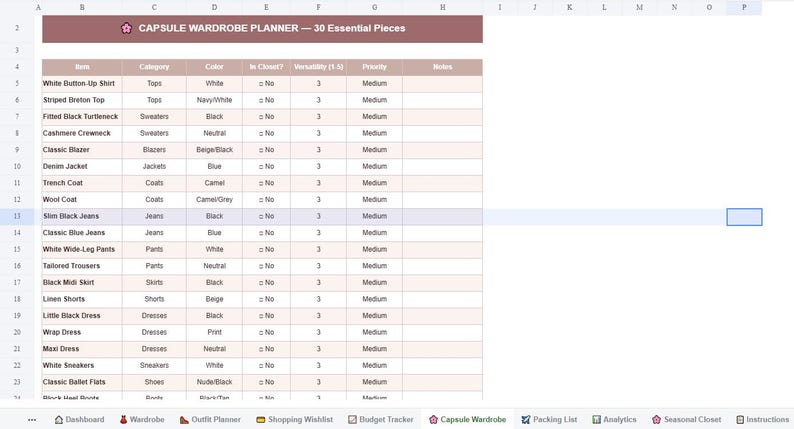The width and height of the screenshot is (794, 429).
Task: Click the Wrap Dress item cell
Action: pyautogui.click(x=82, y=332)
